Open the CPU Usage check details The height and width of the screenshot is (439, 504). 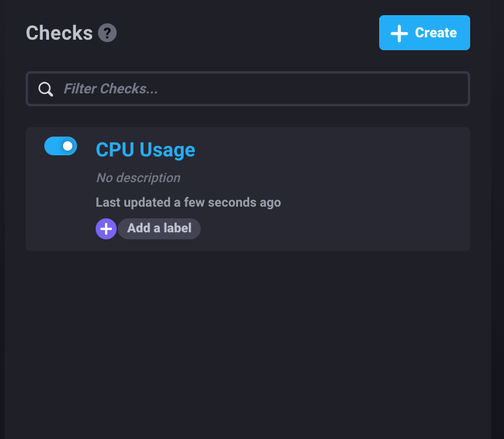coord(145,150)
